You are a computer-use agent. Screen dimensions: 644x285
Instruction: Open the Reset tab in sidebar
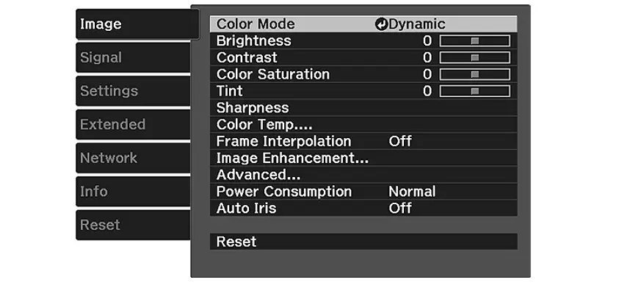[x=133, y=225]
